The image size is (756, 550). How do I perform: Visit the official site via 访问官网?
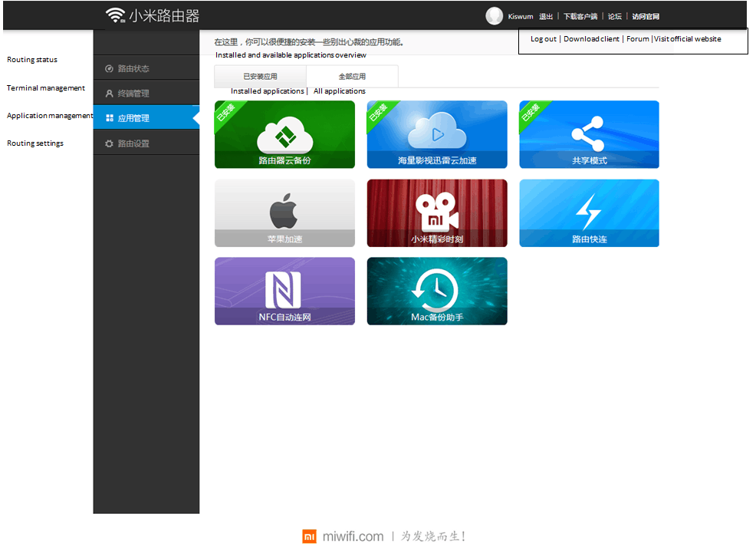(x=646, y=16)
